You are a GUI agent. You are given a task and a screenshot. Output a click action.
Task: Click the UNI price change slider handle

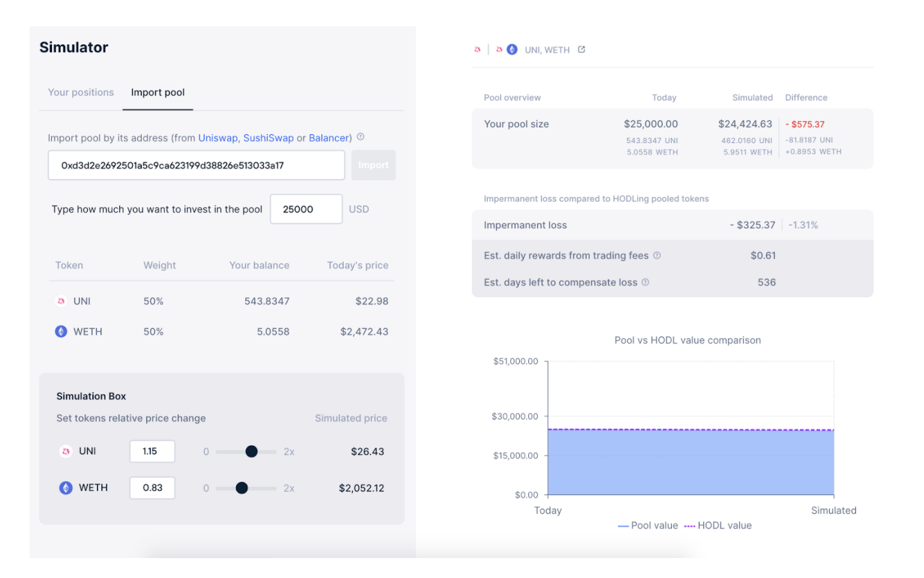point(252,451)
